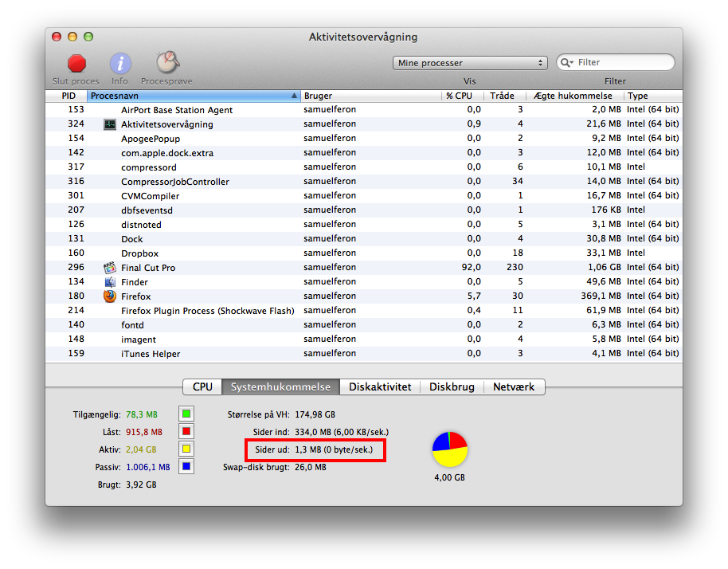Click the Brugt 3,92 GB value
Screen dimensions: 728x569
[x=141, y=485]
